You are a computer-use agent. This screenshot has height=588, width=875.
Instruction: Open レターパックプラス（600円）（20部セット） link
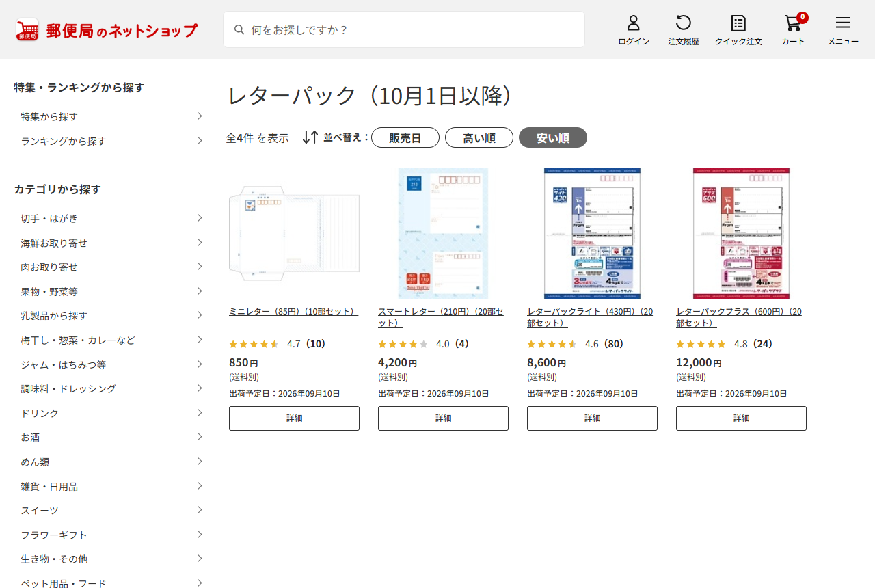click(740, 317)
